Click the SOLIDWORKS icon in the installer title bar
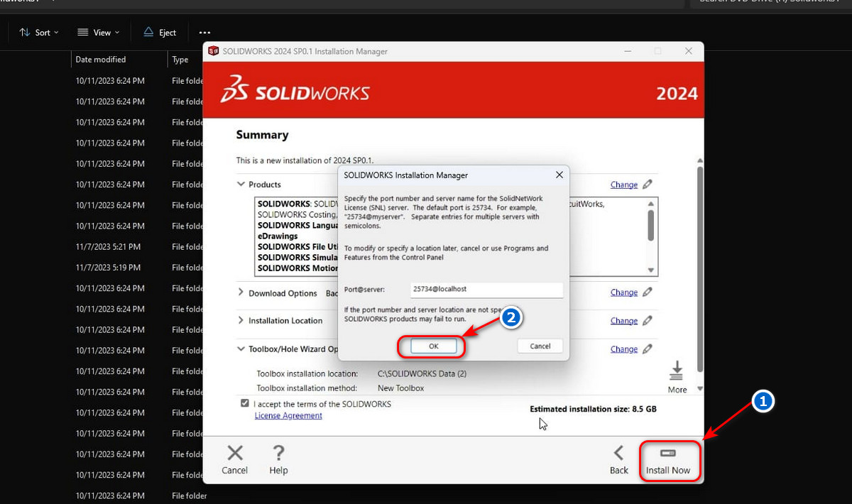Image resolution: width=852 pixels, height=504 pixels. coord(212,51)
